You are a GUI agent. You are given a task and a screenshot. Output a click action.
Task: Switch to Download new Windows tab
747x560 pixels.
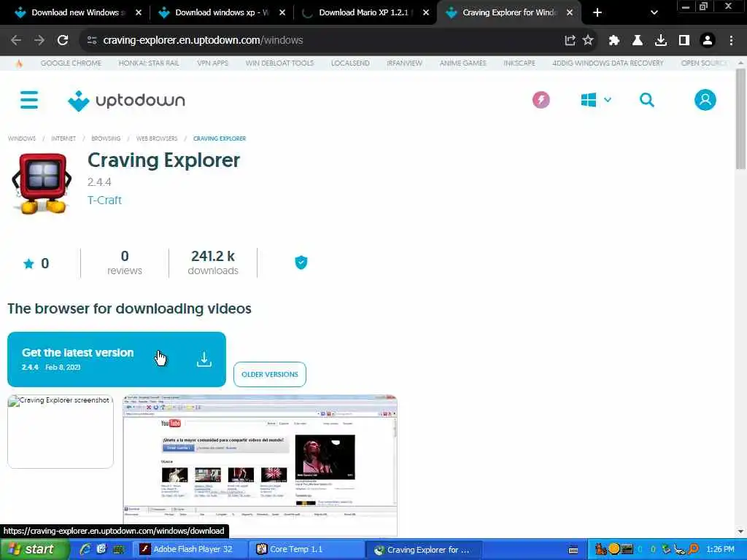[x=77, y=13]
